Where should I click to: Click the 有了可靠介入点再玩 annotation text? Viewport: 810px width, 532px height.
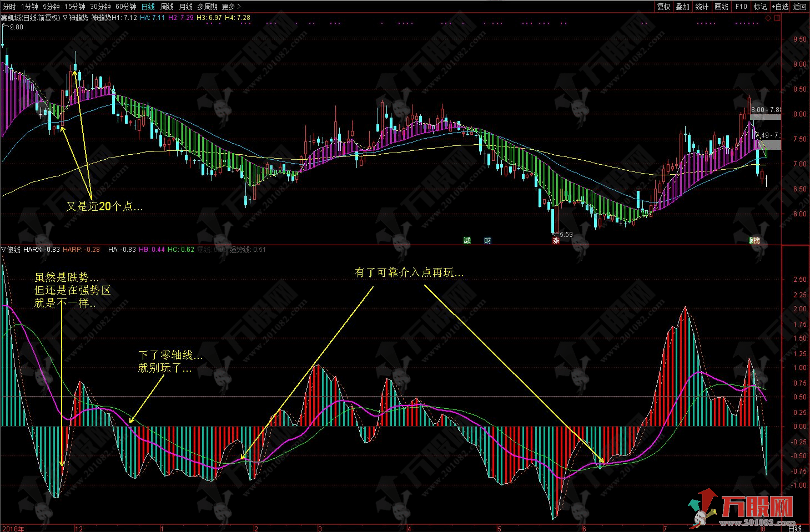click(x=409, y=272)
